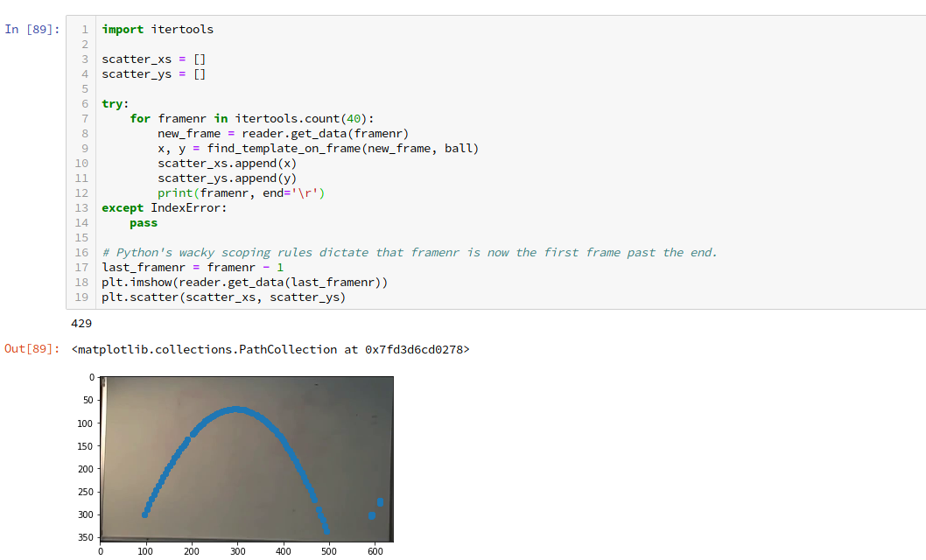Click the plt.imshow line of code
Image resolution: width=926 pixels, height=560 pixels.
tap(244, 282)
